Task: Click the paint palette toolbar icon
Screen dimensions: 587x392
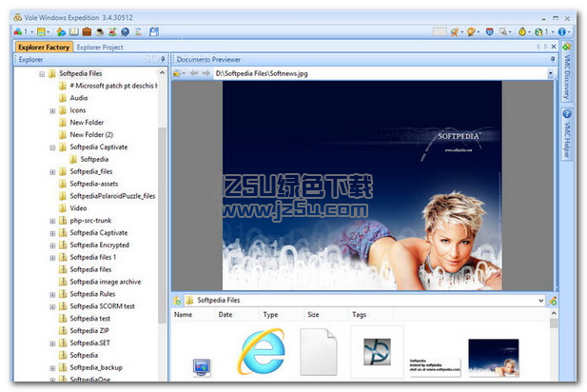Action: click(x=471, y=31)
